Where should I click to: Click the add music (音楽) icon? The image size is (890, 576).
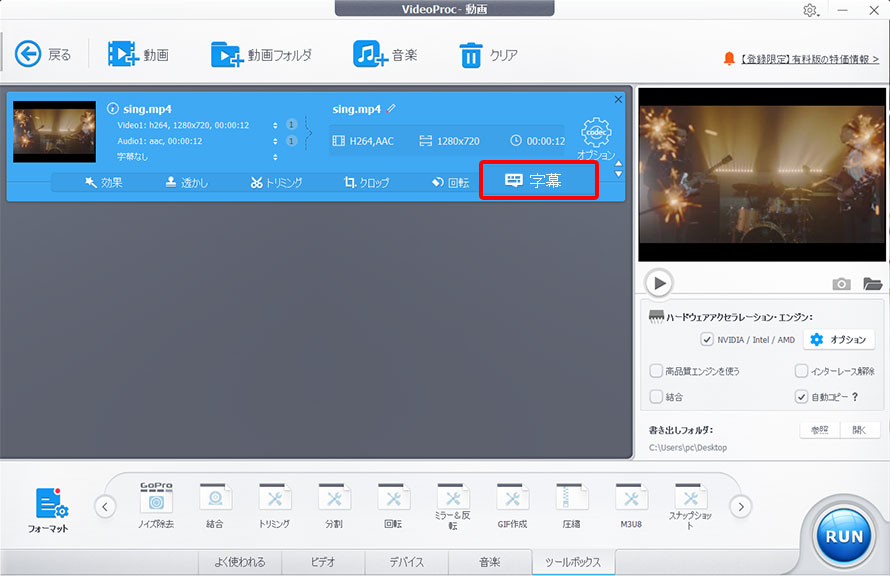coord(369,54)
